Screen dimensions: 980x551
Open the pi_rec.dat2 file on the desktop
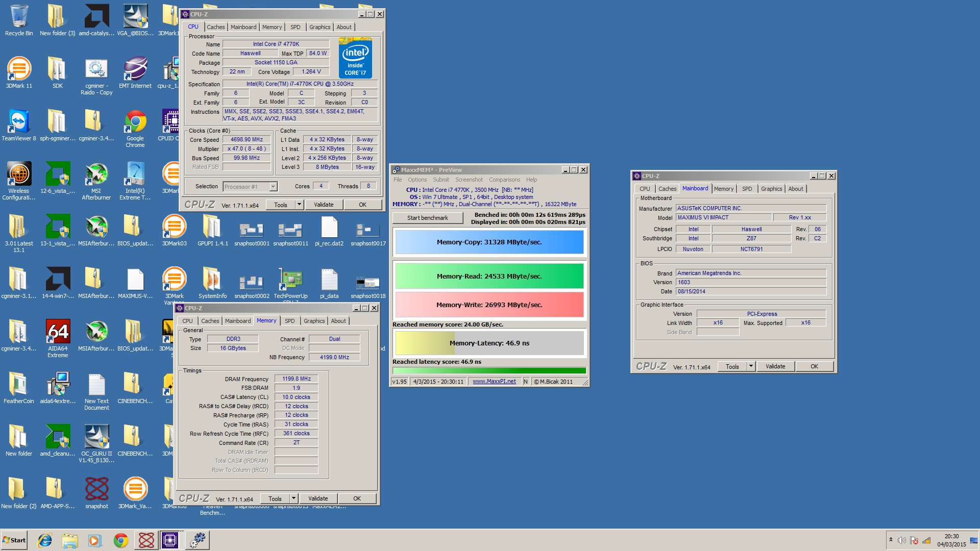[329, 231]
